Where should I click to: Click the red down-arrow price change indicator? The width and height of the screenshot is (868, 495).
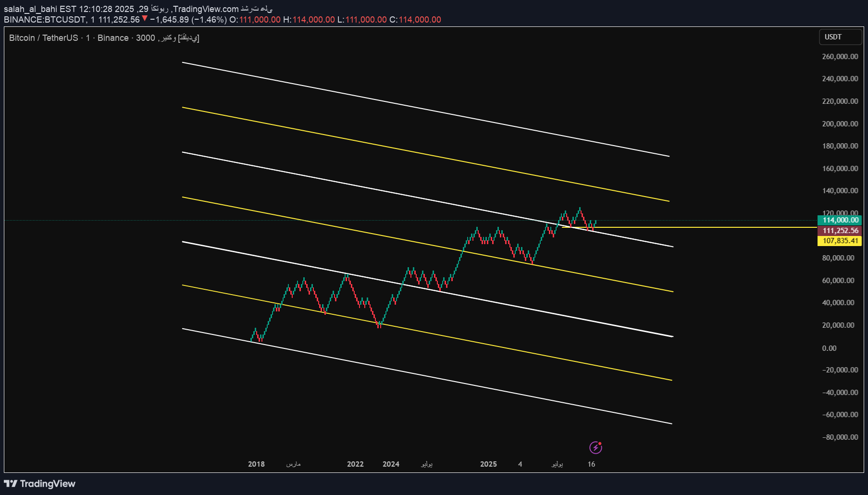[x=144, y=19]
